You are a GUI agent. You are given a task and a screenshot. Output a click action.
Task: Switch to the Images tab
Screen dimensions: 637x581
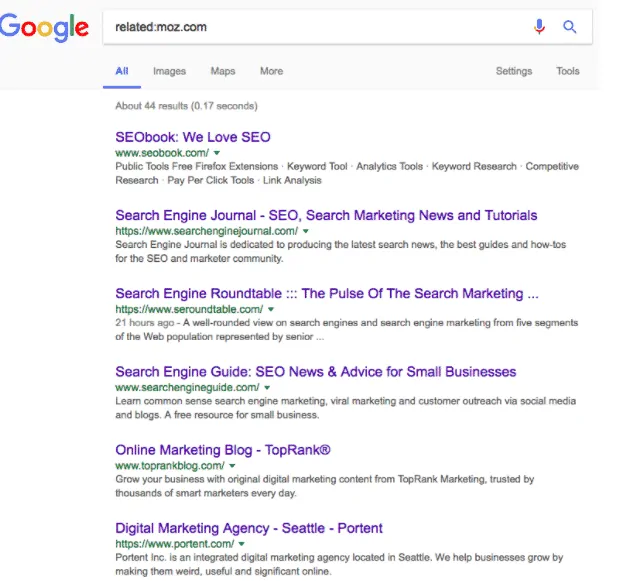169,71
